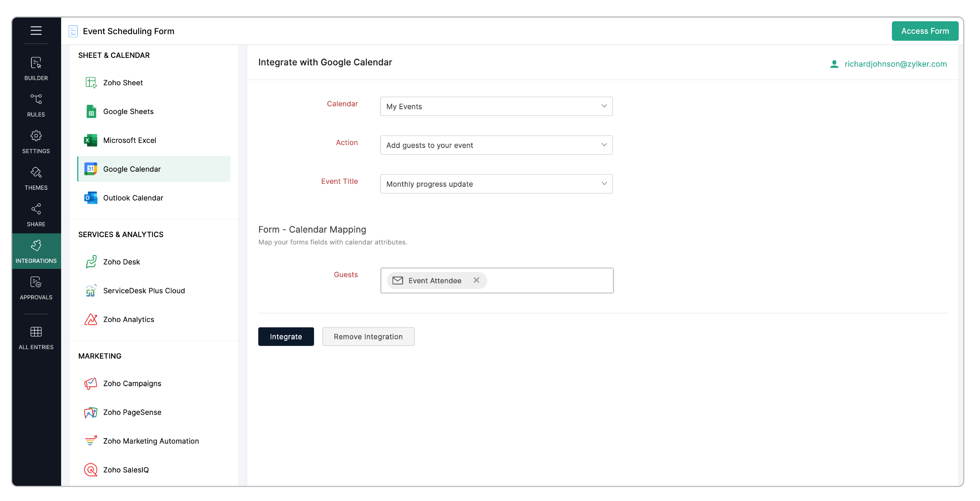The image size is (980, 501).
Task: Open the Share section icon
Action: pyautogui.click(x=36, y=209)
